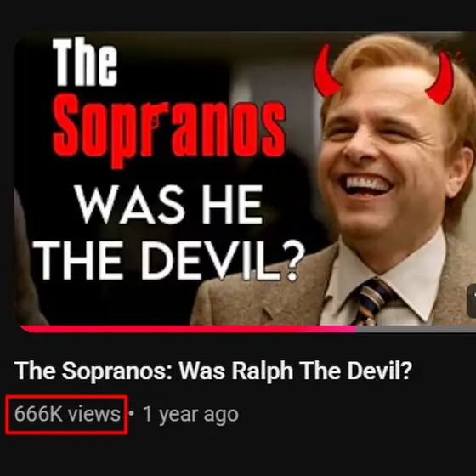The image size is (476, 476).
Task: Click the 'WAS HE' text on the thumbnail
Action: pyautogui.click(x=169, y=204)
